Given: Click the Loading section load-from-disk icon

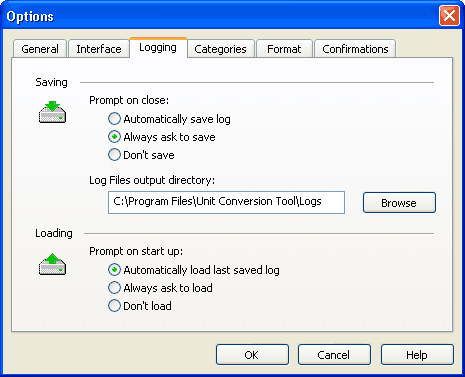Looking at the screenshot, I should (x=52, y=264).
